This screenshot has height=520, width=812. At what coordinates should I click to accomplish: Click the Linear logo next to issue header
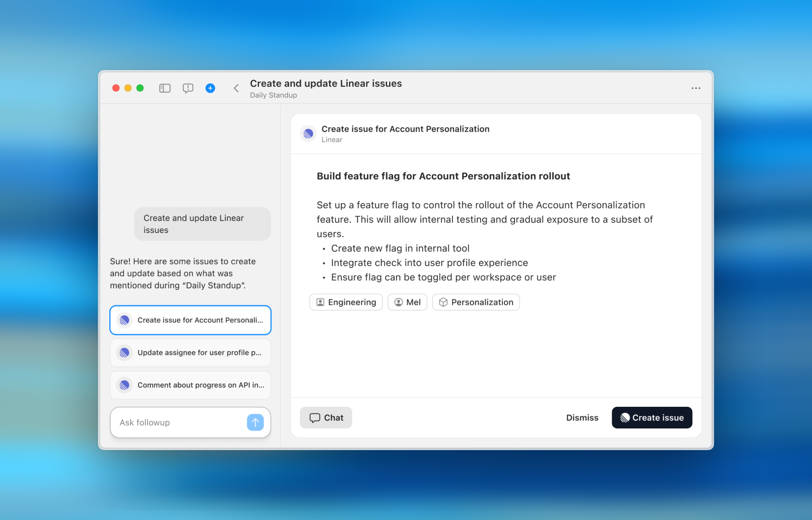point(308,133)
